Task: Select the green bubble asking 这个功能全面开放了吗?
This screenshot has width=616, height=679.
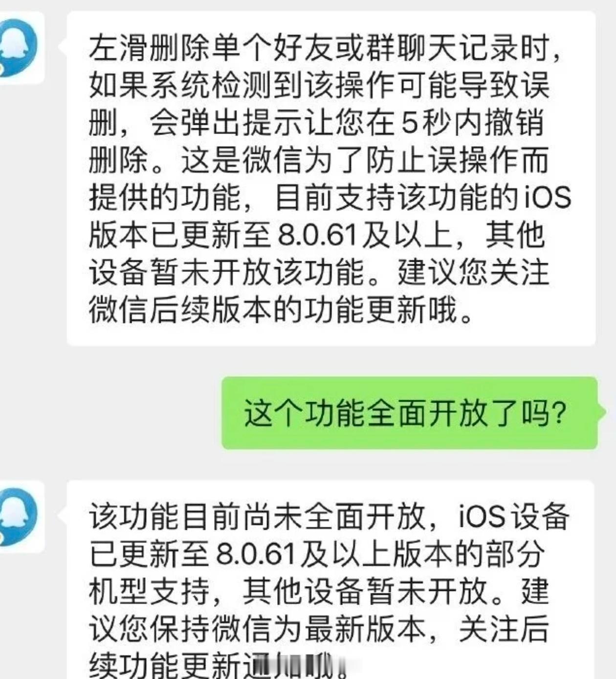Action: tap(410, 413)
